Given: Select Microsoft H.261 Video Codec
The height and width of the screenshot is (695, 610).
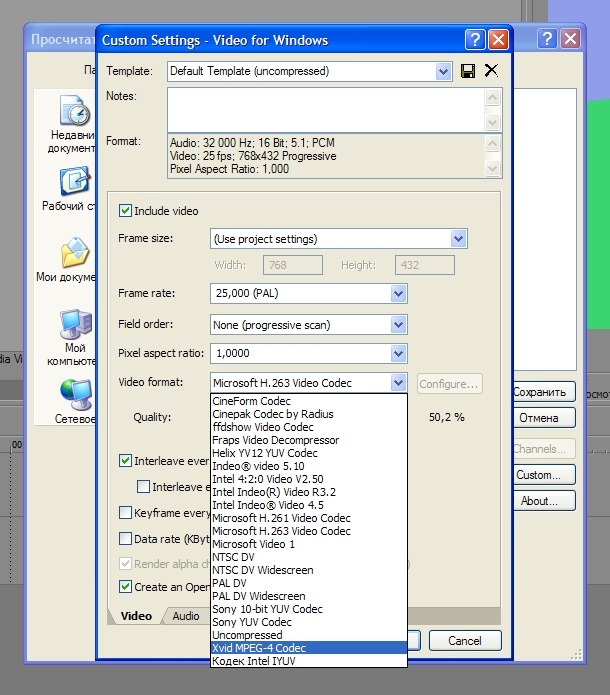Looking at the screenshot, I should coord(309,518).
